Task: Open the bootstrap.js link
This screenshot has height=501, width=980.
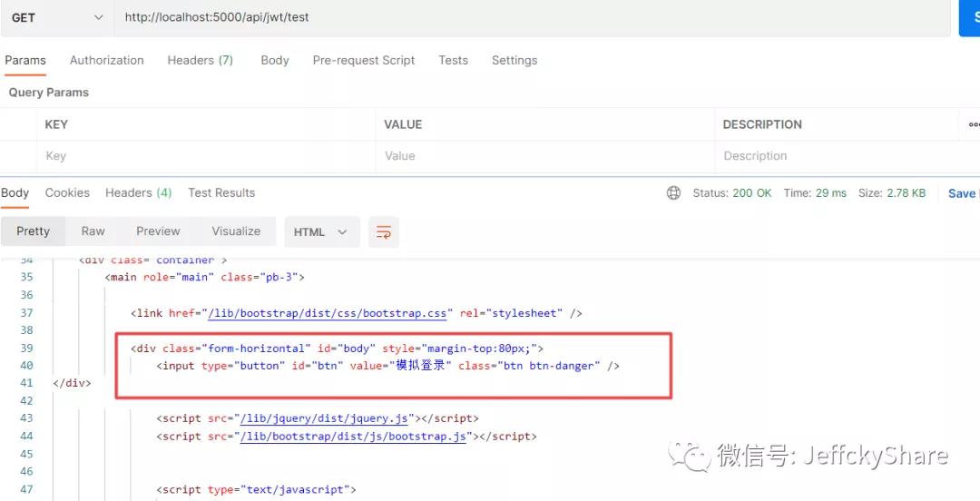Action: click(353, 436)
